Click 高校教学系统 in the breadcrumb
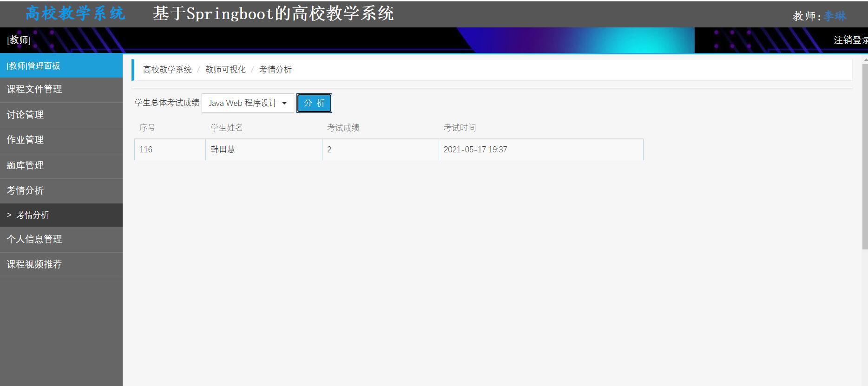868x386 pixels. 167,70
